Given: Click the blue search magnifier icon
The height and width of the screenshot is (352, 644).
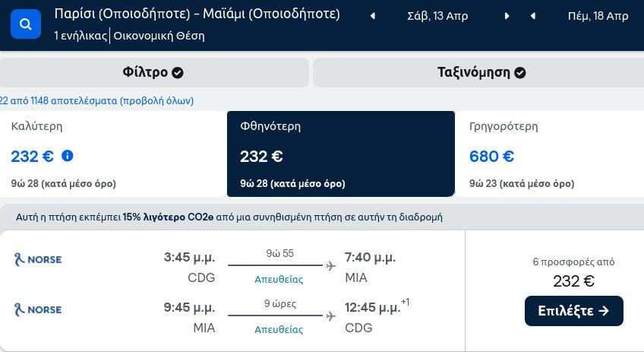Looking at the screenshot, I should (26, 24).
